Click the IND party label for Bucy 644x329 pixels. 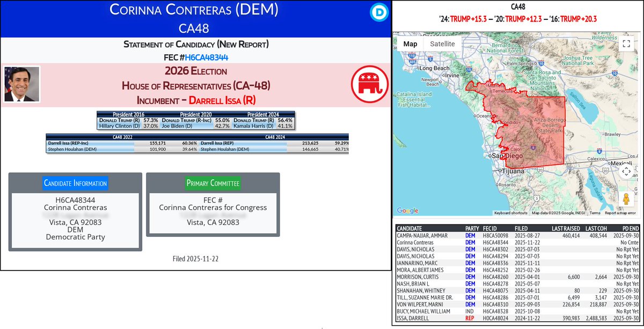(470, 312)
